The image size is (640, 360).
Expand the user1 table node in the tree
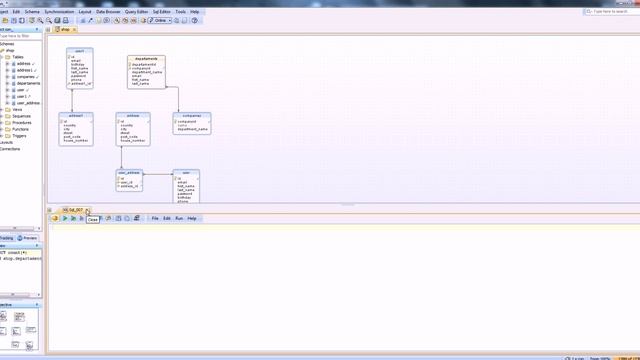click(7, 96)
